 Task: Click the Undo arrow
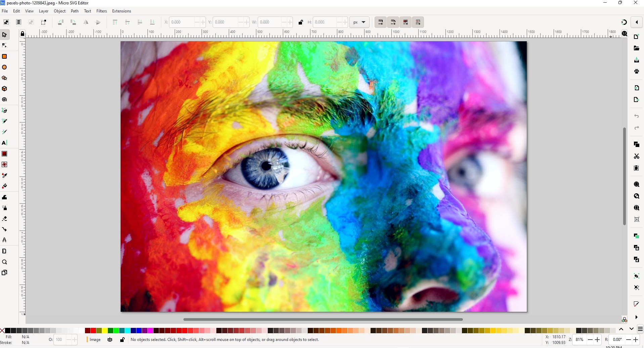(636, 116)
